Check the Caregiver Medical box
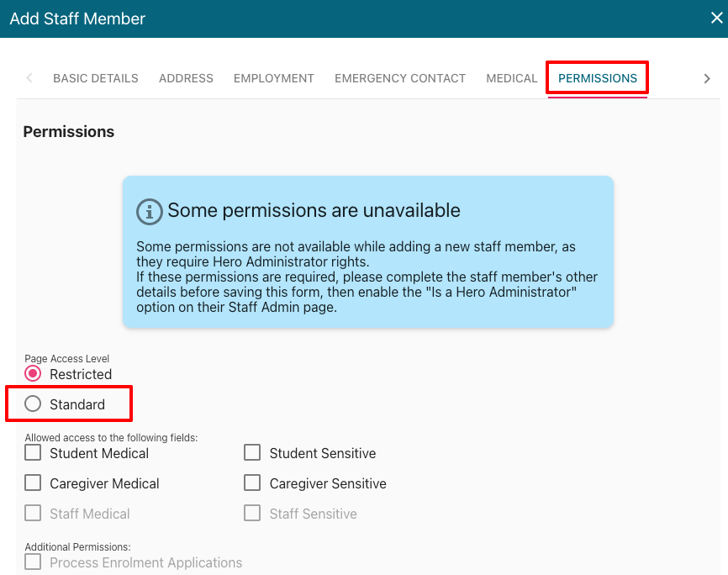 coord(34,483)
